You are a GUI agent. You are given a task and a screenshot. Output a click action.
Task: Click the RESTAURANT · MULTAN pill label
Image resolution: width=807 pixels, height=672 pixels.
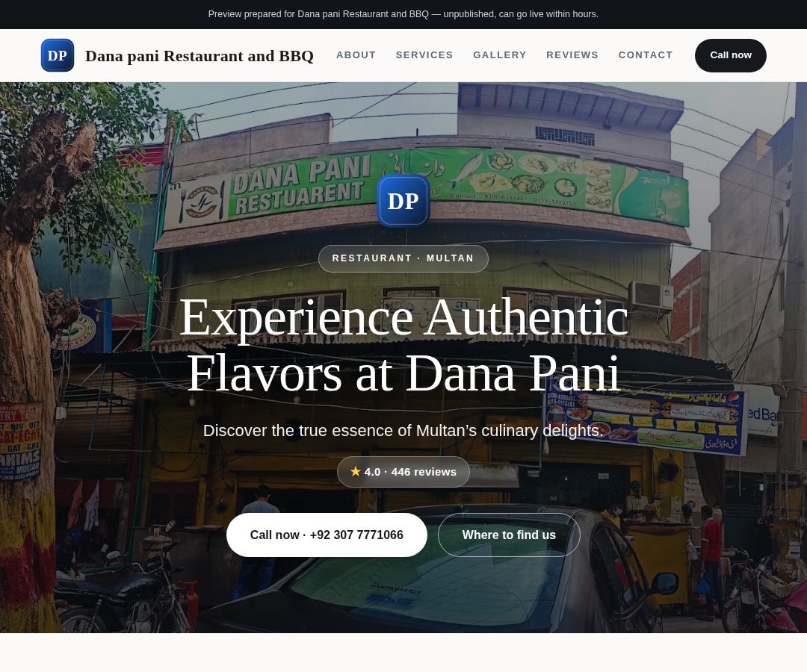(403, 258)
